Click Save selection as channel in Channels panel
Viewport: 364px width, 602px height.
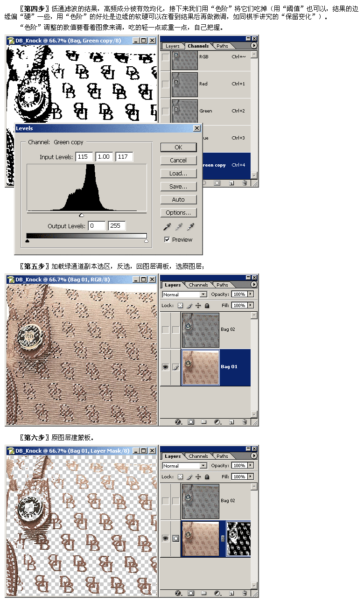pyautogui.click(x=217, y=183)
